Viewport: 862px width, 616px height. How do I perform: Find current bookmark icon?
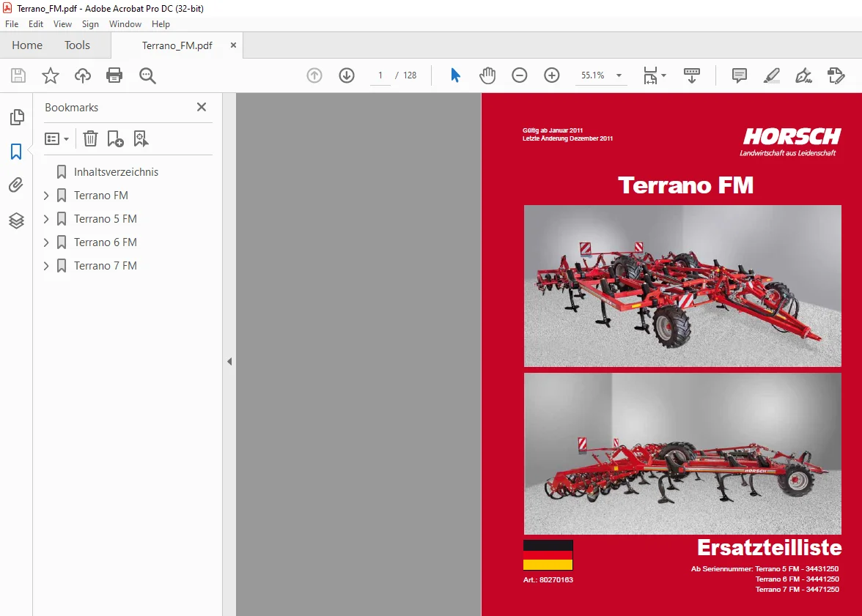141,138
